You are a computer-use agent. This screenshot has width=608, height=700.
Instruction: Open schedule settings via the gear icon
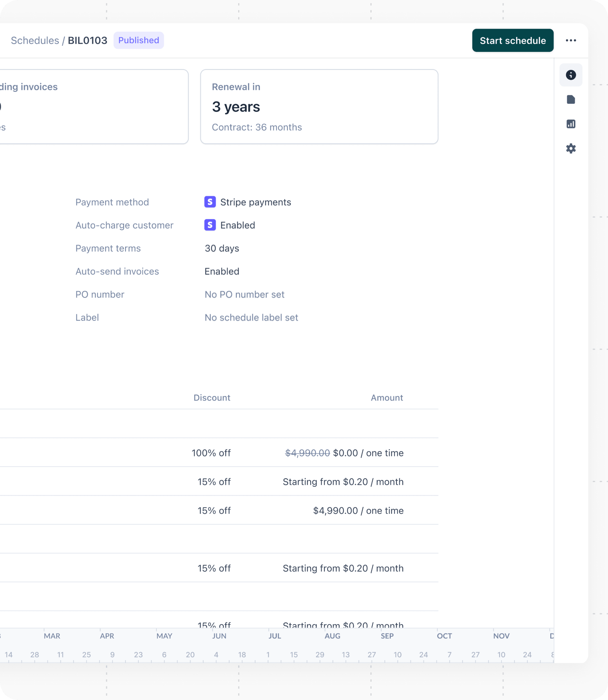pyautogui.click(x=571, y=148)
